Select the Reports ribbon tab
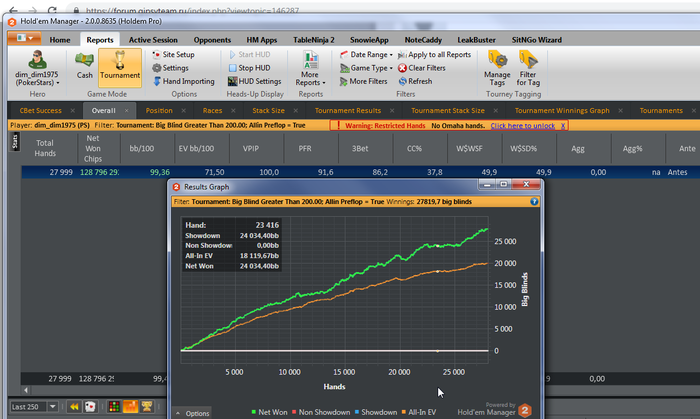Screen dimensions: 700x419 pos(100,40)
